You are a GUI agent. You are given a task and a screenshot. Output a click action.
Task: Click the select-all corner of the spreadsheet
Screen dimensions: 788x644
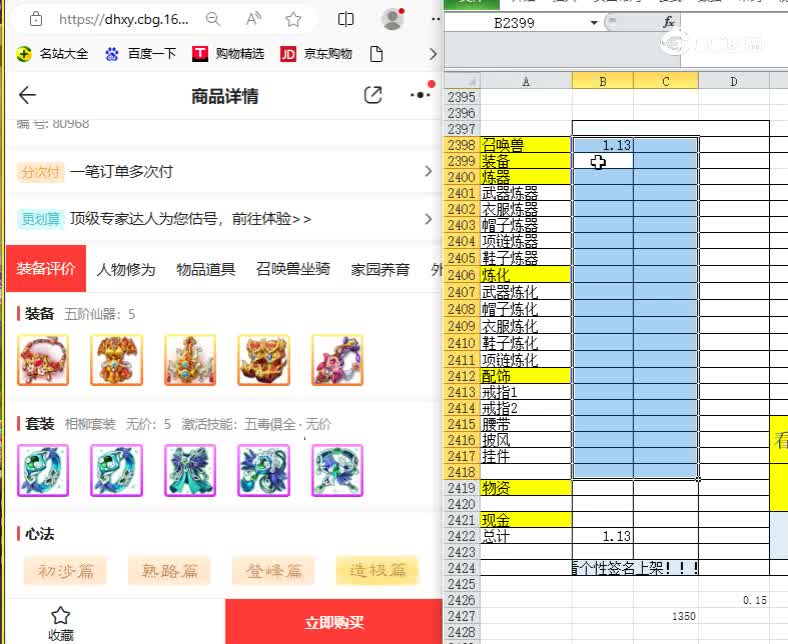[462, 81]
